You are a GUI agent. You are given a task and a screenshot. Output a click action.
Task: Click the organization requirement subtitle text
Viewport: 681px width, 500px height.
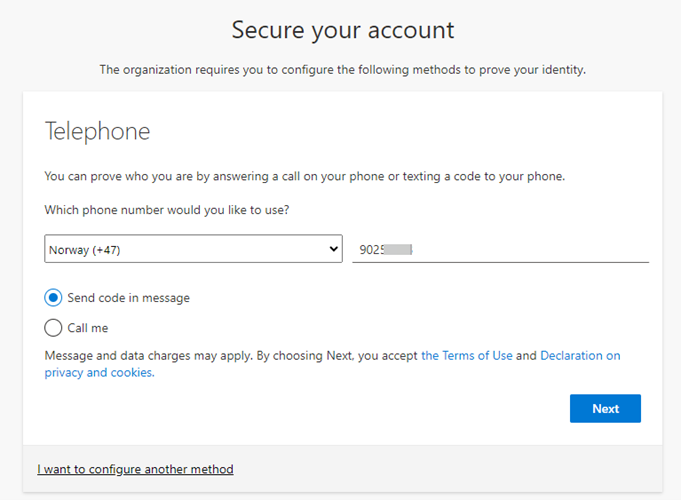point(342,70)
